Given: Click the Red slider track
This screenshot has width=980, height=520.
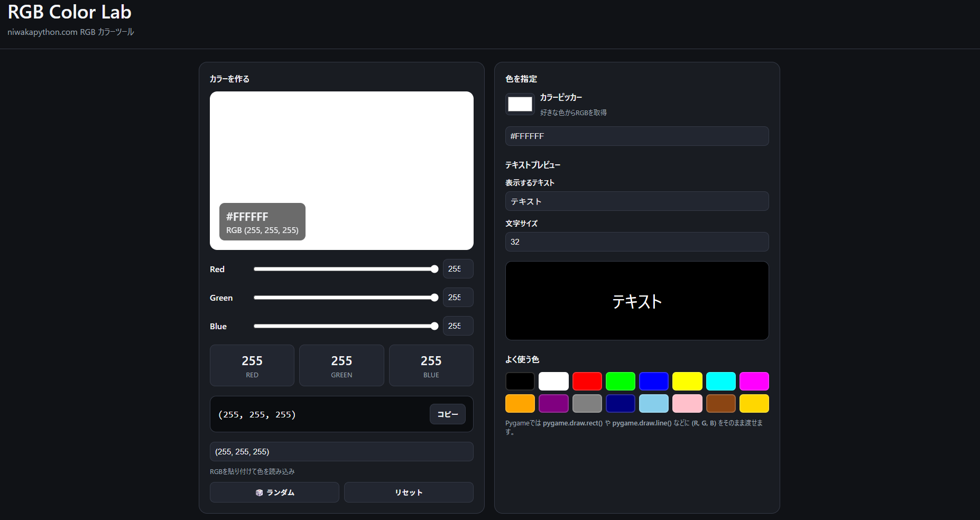Looking at the screenshot, I should pos(346,269).
